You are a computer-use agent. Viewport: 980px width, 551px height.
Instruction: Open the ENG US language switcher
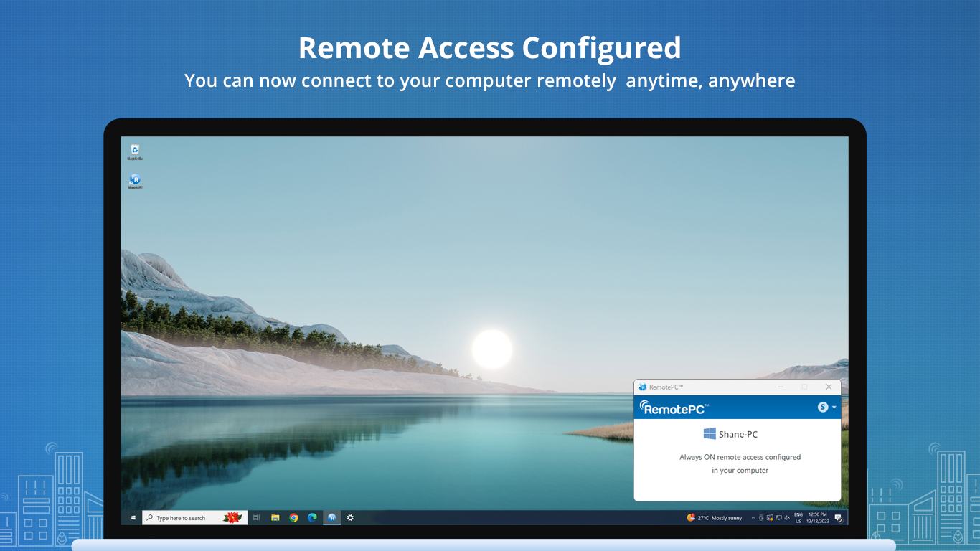pyautogui.click(x=799, y=517)
